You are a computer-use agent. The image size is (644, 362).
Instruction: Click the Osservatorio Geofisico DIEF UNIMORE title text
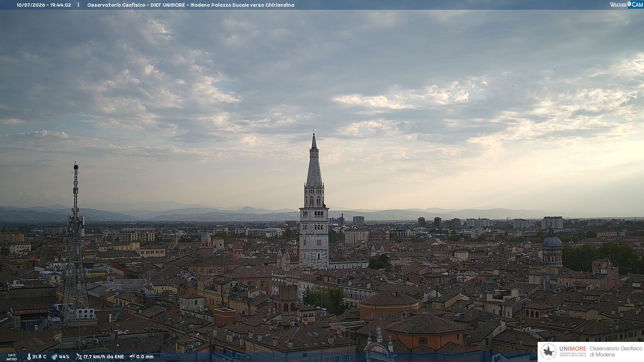coord(191,5)
